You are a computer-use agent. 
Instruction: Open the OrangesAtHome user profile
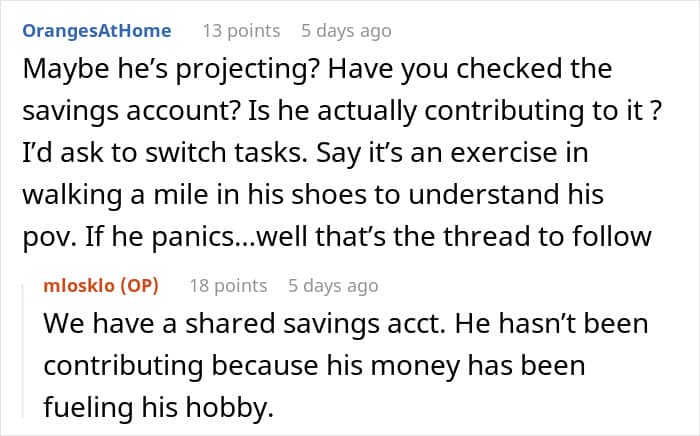click(97, 31)
